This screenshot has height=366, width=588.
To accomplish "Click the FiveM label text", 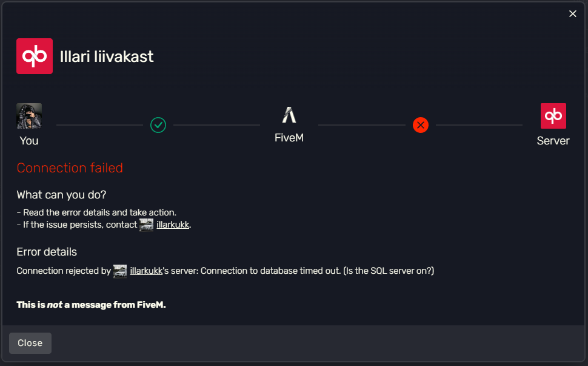I will [289, 138].
